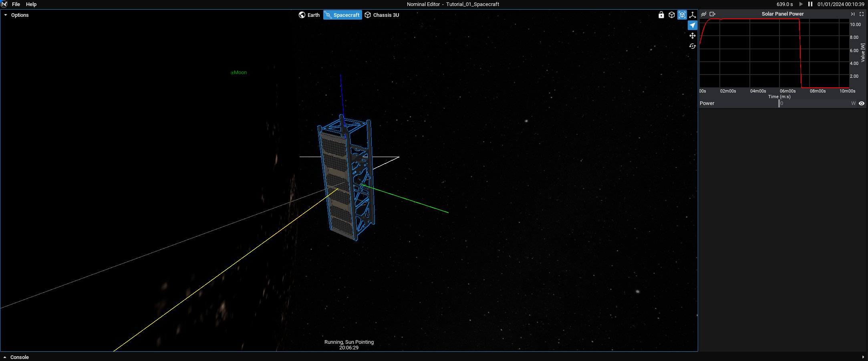Click the Power value input field
868x361 pixels.
point(813,103)
